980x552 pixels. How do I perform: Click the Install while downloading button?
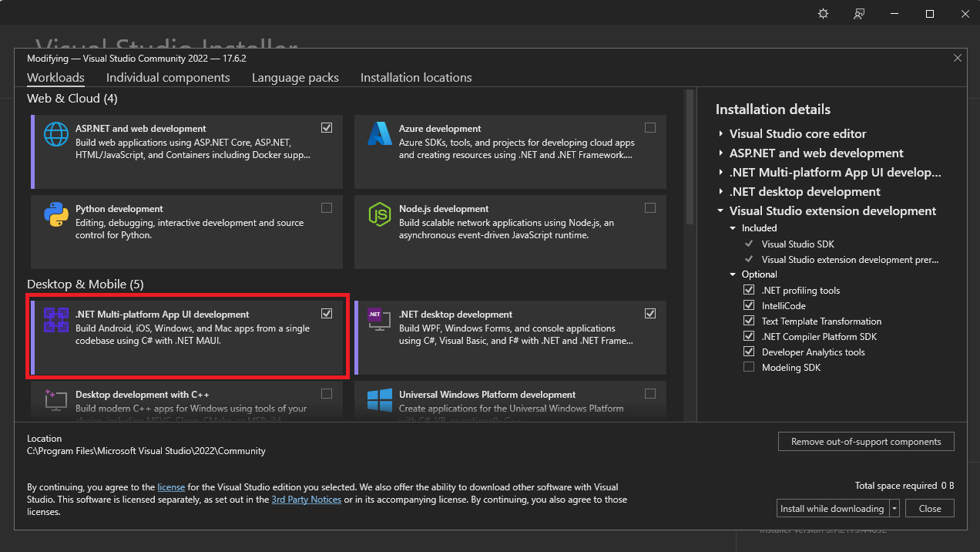click(832, 509)
